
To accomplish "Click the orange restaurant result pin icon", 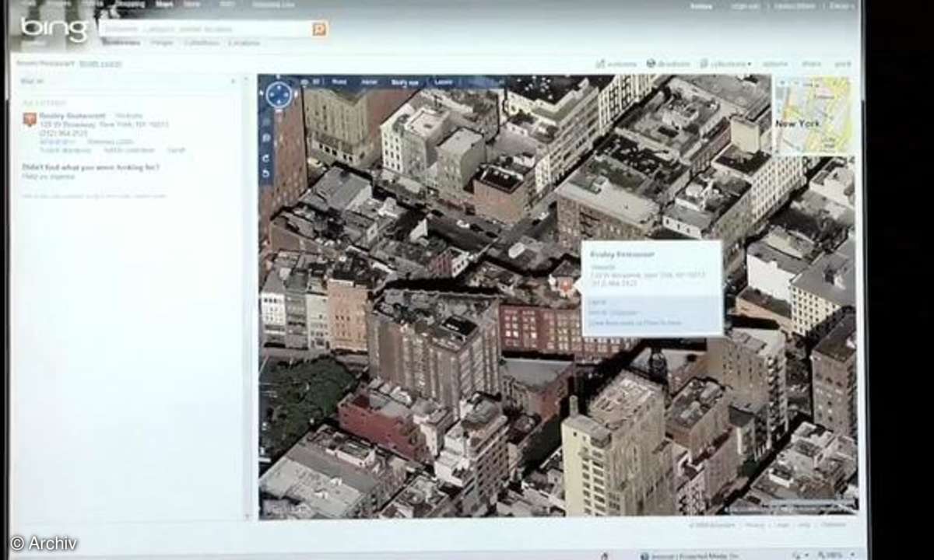I will point(30,119).
